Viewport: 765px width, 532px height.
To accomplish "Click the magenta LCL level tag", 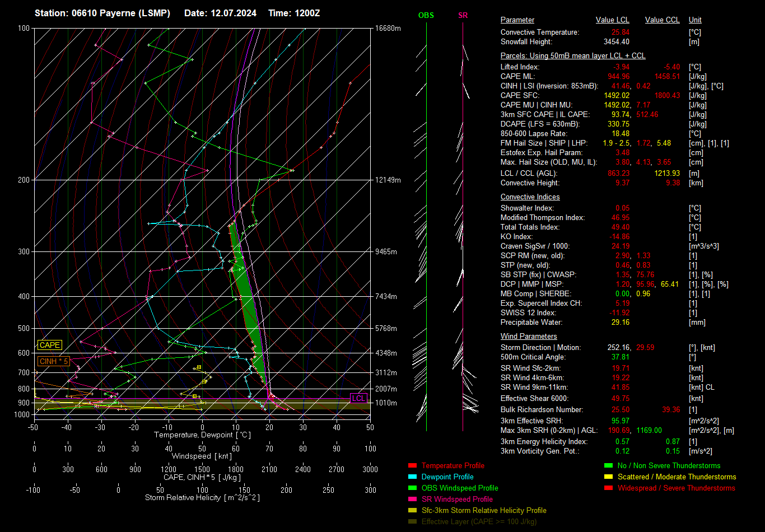I will point(358,398).
